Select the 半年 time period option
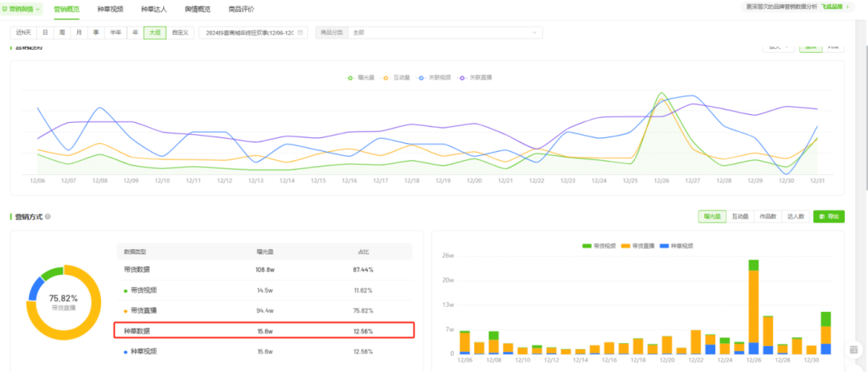The image size is (868, 372). 115,33
